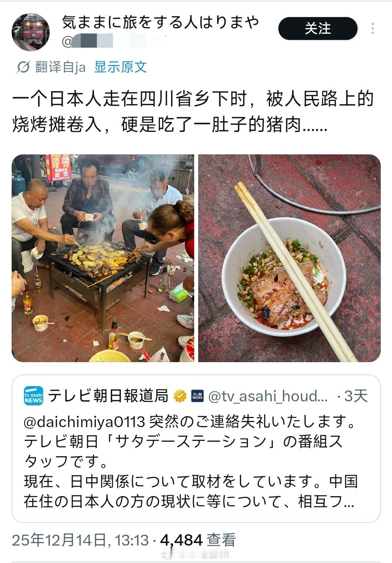Open the three-dot more options menu
This screenshot has height=563, width=392.
point(373,28)
